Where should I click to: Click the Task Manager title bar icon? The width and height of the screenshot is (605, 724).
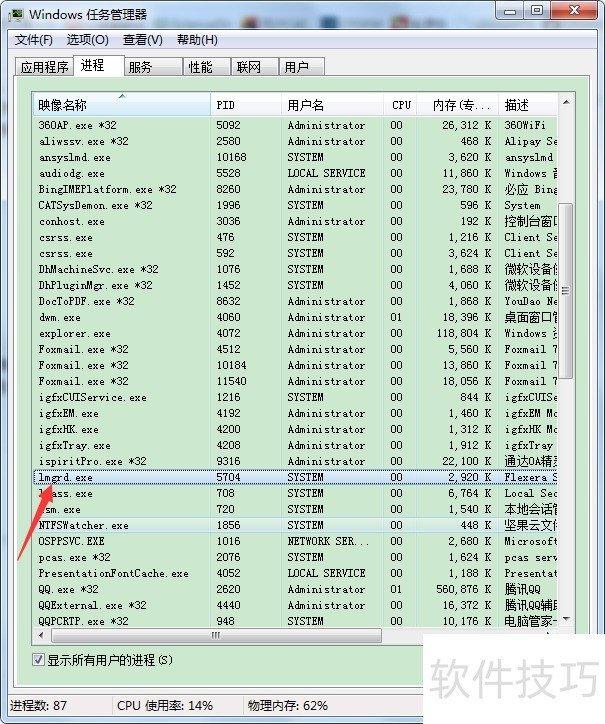click(x=17, y=14)
